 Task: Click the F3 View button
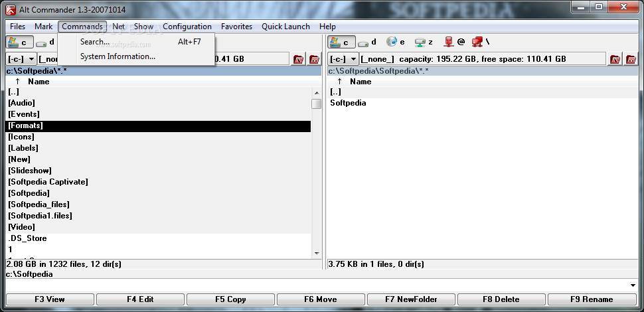(50, 299)
